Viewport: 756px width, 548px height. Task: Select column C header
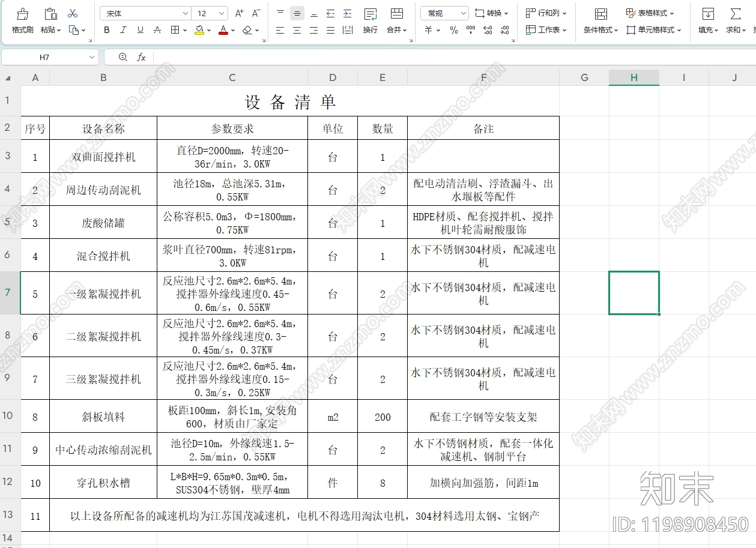pos(232,77)
